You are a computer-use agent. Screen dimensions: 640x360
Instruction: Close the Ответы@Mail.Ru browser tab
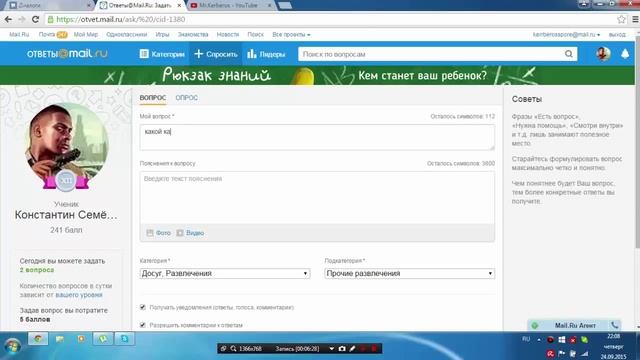pos(179,5)
